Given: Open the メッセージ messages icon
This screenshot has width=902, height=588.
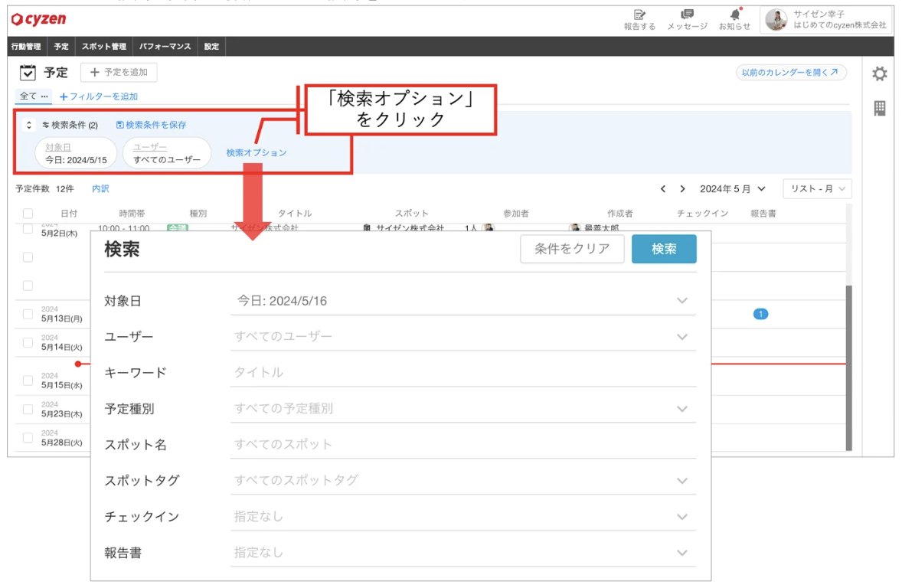Looking at the screenshot, I should coord(687,20).
